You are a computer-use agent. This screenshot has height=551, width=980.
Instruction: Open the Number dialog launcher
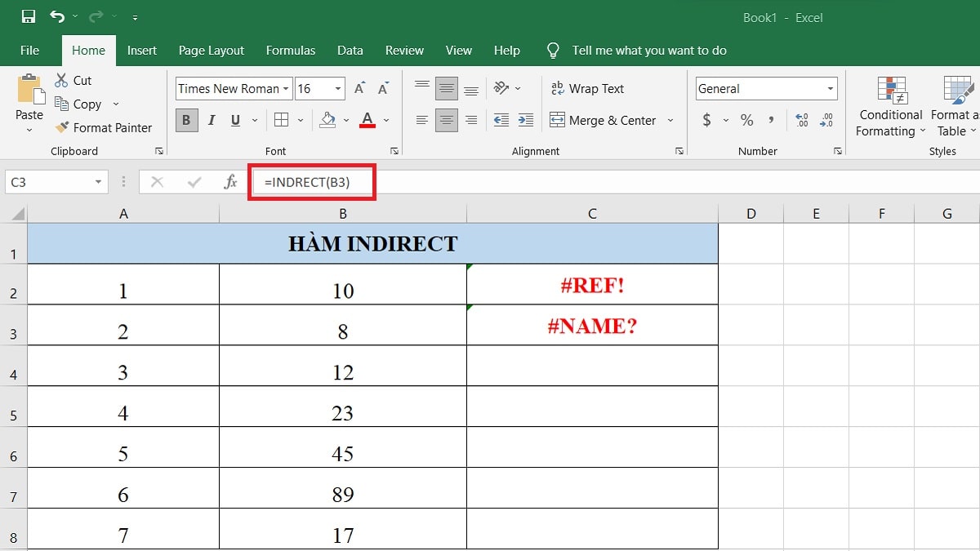837,151
